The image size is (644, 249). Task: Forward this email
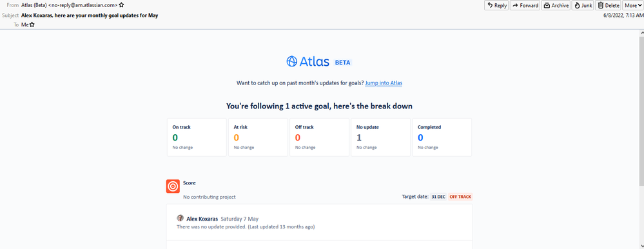tap(525, 5)
